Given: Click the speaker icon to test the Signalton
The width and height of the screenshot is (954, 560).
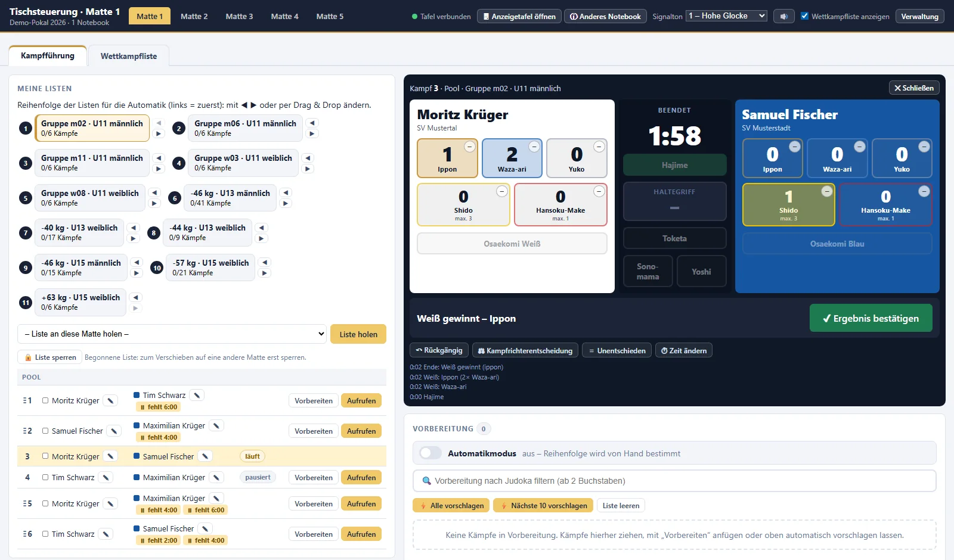Looking at the screenshot, I should 783,17.
